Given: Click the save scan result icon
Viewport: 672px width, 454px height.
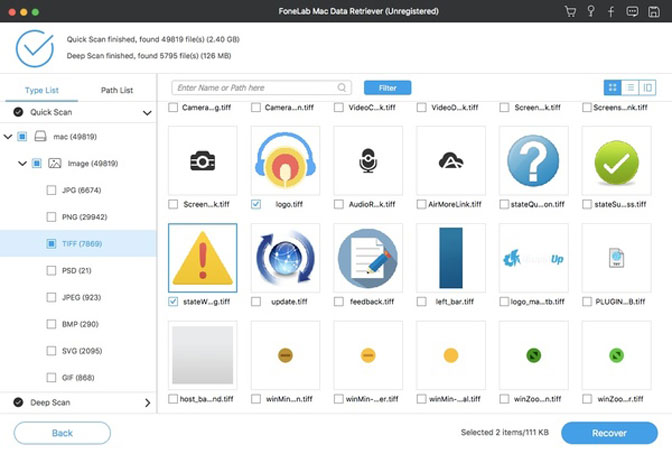Looking at the screenshot, I should click(653, 12).
